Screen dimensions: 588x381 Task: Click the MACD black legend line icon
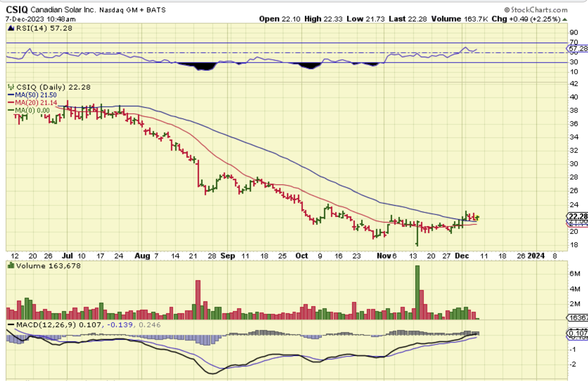point(11,325)
